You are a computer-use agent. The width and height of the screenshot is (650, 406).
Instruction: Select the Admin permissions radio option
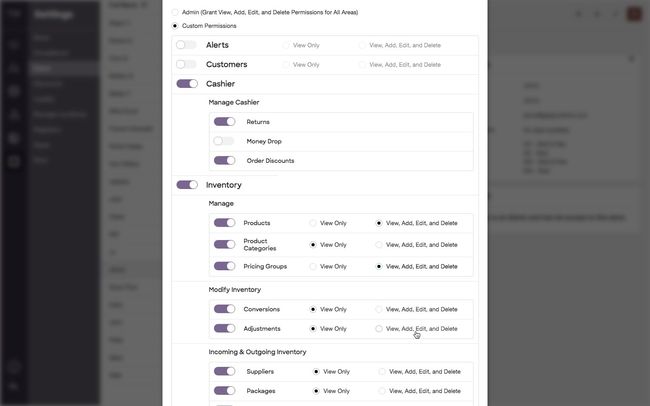175,12
